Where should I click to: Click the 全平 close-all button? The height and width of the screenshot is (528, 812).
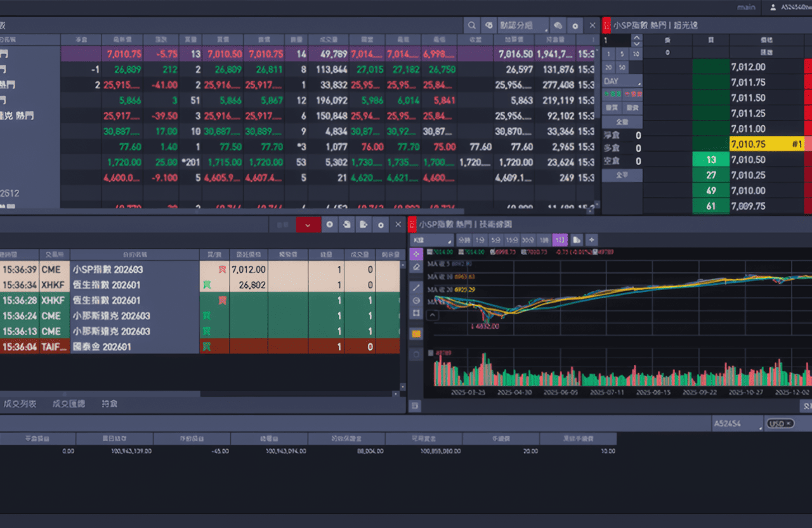[622, 174]
